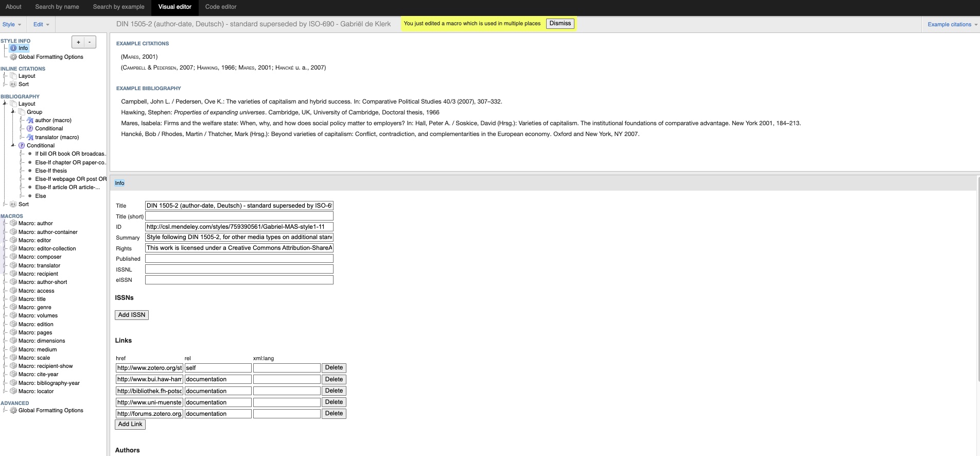This screenshot has width=980, height=456.
Task: Click the Macro: editor box icon
Action: 13,241
